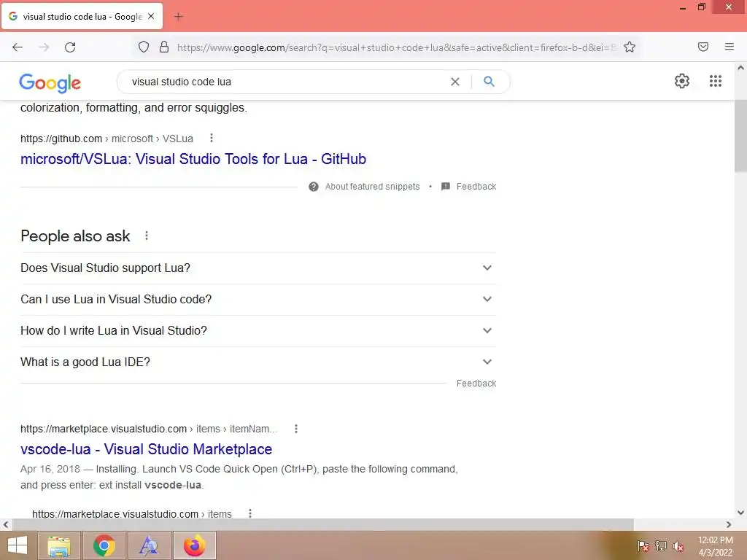Open Google quick settings gear
This screenshot has height=560, width=747.
point(682,81)
